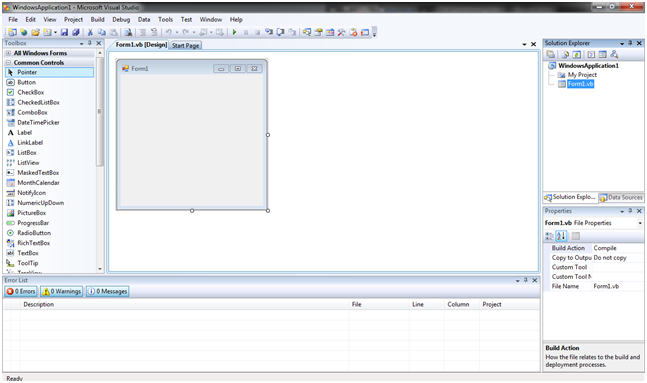The image size is (647, 383).
Task: Click the Toolbox vertical scrollbar thumb
Action: (x=99, y=111)
